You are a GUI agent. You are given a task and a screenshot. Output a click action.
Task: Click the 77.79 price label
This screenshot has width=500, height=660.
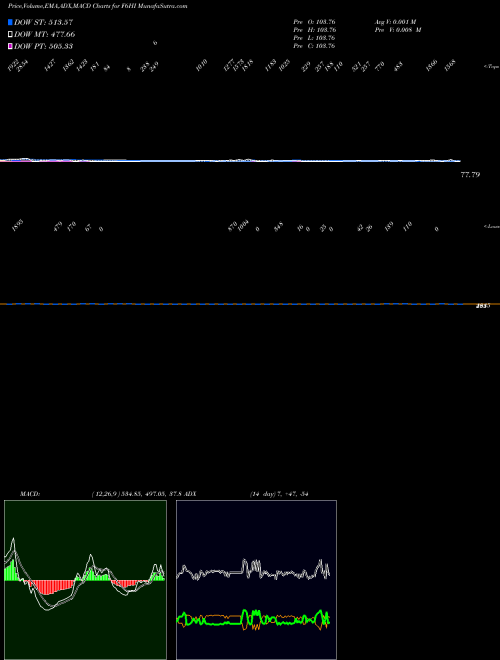point(470,175)
